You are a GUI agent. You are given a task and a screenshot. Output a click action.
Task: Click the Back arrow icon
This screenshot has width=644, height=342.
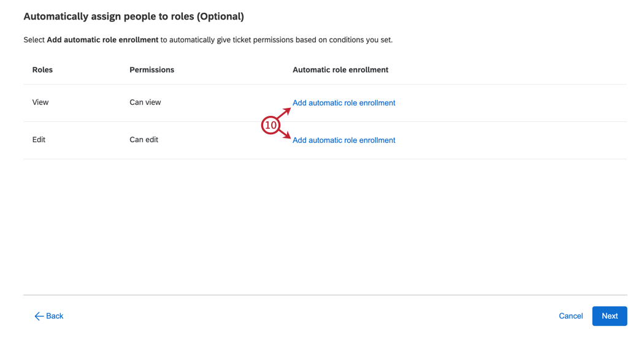39,316
